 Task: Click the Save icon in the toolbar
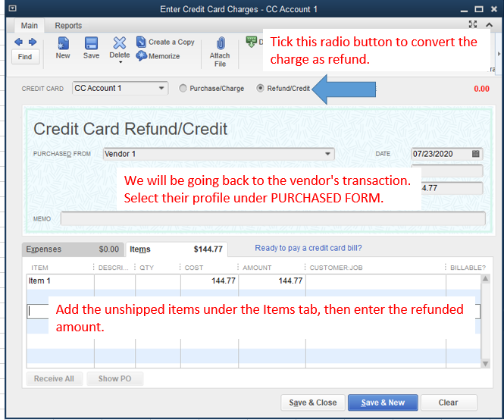91,43
